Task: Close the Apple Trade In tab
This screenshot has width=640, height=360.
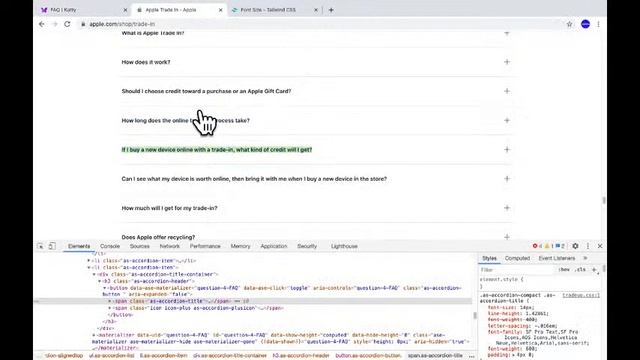Action: pyautogui.click(x=220, y=10)
